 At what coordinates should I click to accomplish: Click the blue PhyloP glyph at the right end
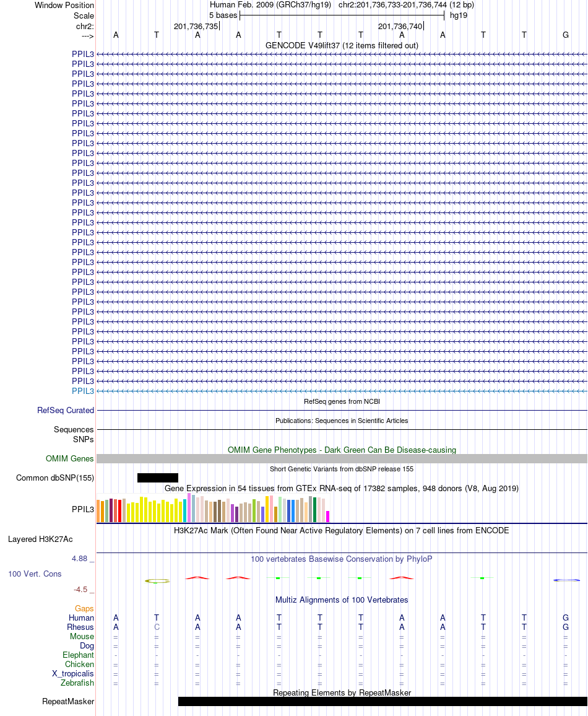pos(566,580)
